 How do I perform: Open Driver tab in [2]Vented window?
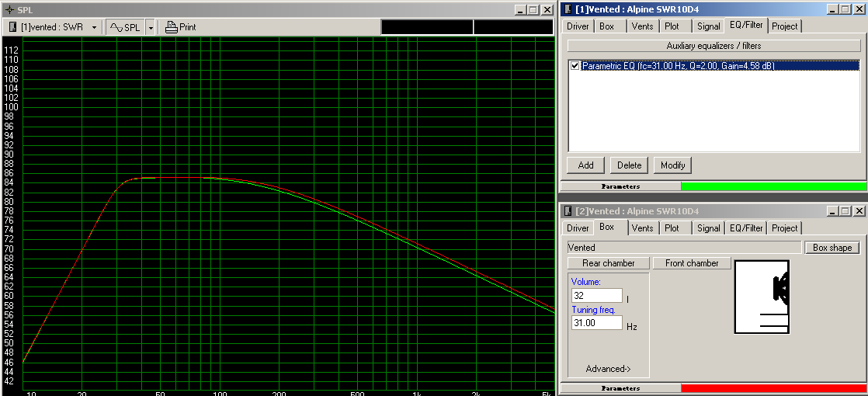pos(578,228)
